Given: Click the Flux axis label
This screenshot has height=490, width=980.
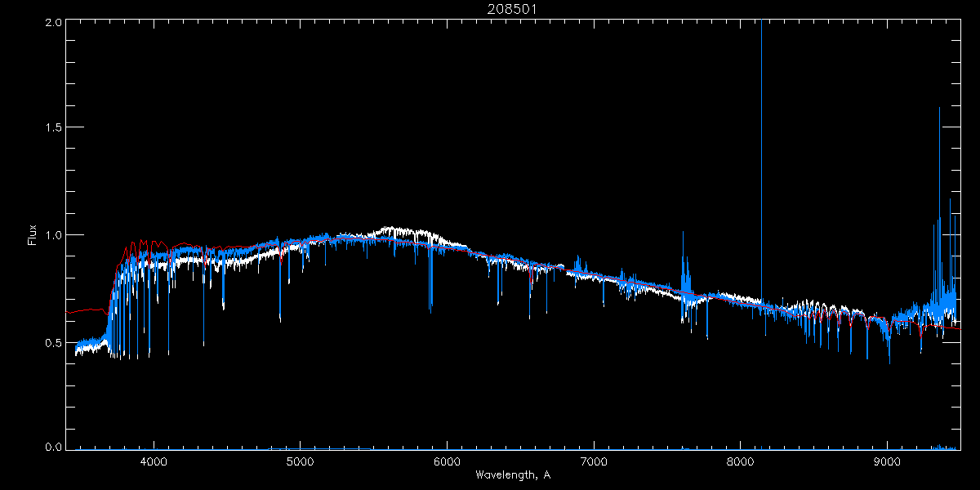Looking at the screenshot, I should point(33,235).
